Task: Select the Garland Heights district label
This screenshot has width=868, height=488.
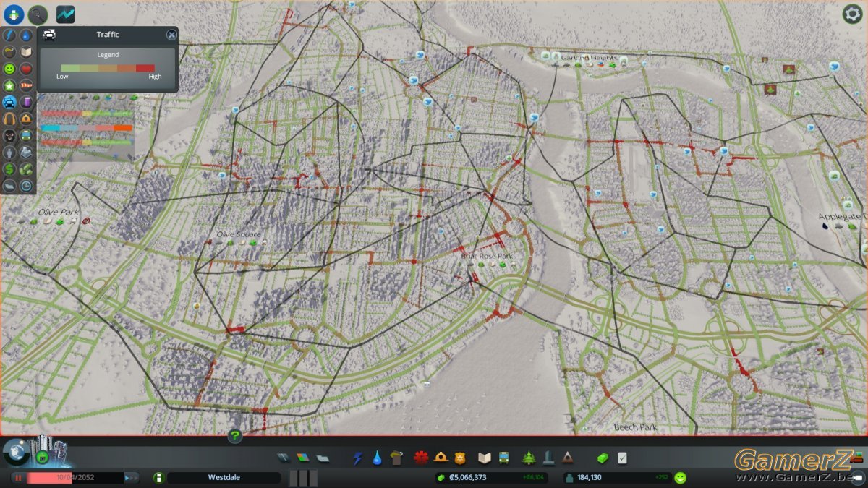Action: [x=590, y=58]
